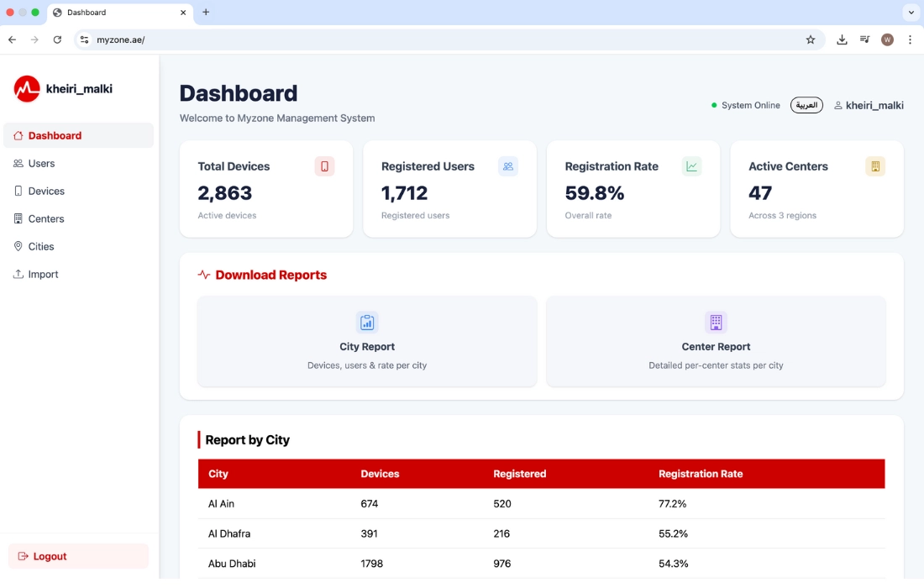The height and width of the screenshot is (588, 924).
Task: Open Chrome's three-dot menu
Action: point(910,39)
